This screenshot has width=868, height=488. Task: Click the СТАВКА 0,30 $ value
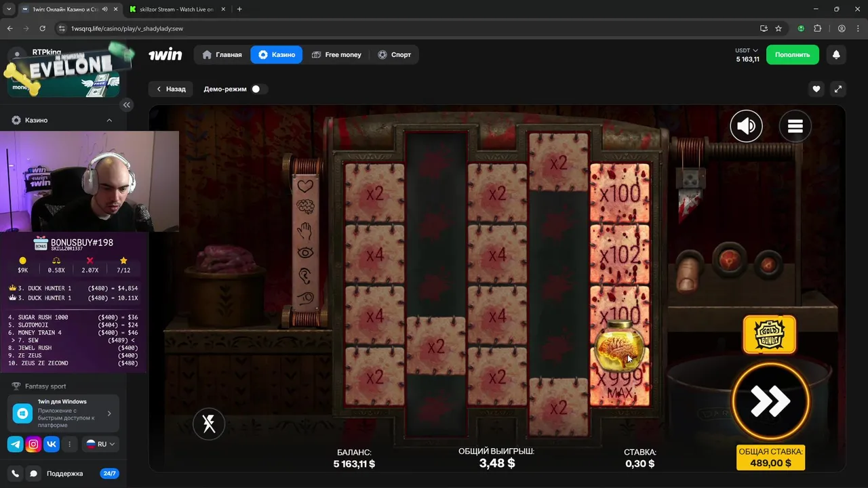[640, 464]
